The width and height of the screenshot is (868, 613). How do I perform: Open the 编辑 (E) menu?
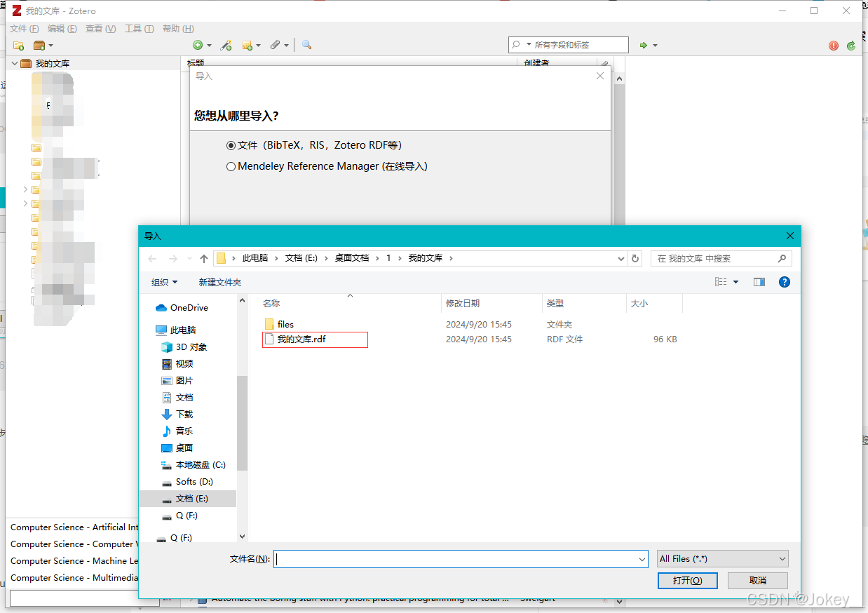click(62, 29)
